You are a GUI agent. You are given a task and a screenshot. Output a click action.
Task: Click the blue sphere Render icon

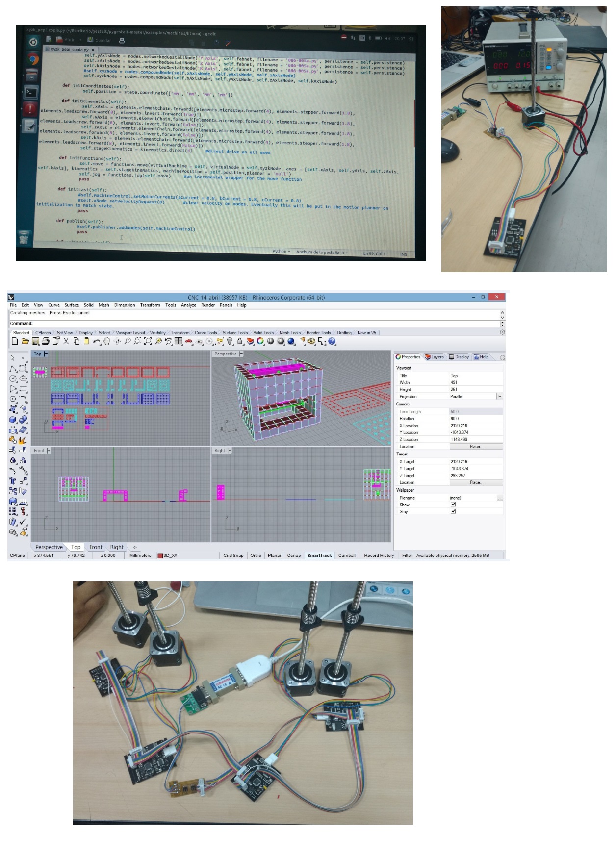tap(291, 341)
